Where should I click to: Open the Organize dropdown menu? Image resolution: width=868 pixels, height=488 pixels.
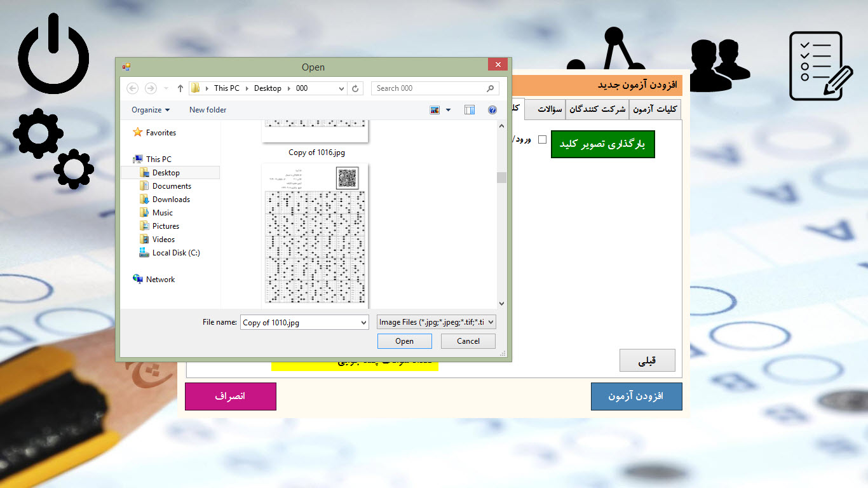151,110
